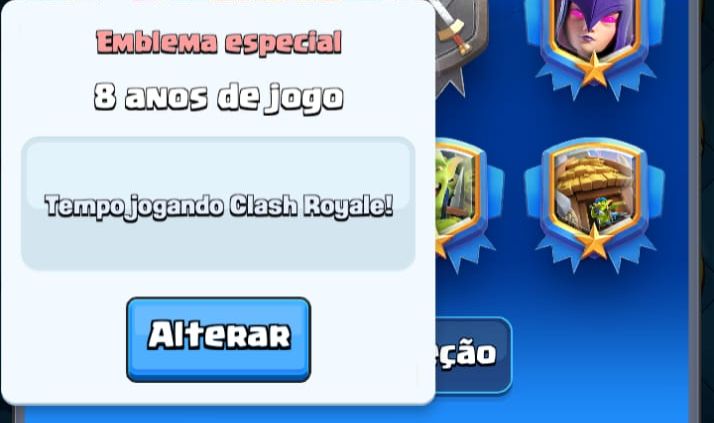Select the Witch emblem badge
The width and height of the screenshot is (714, 423).
tap(594, 43)
